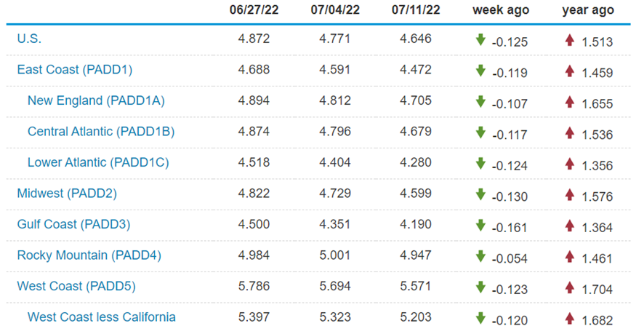644x334 pixels.
Task: Click the week ago column header
Action: point(501,10)
